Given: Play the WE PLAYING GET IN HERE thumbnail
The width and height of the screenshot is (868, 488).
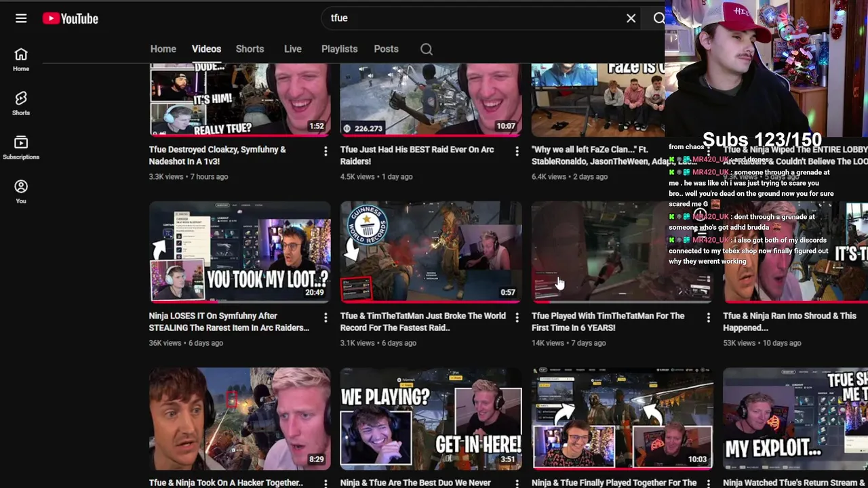Looking at the screenshot, I should tap(431, 418).
